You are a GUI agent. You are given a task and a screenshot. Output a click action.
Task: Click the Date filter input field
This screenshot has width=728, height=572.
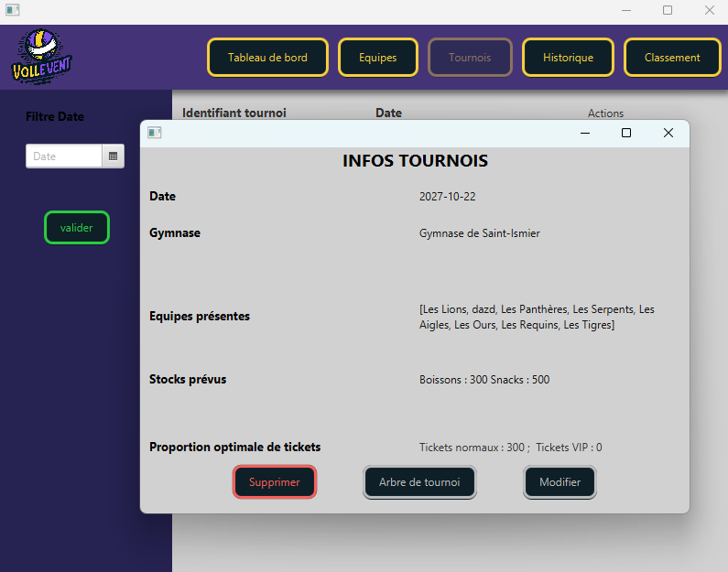pyautogui.click(x=64, y=156)
